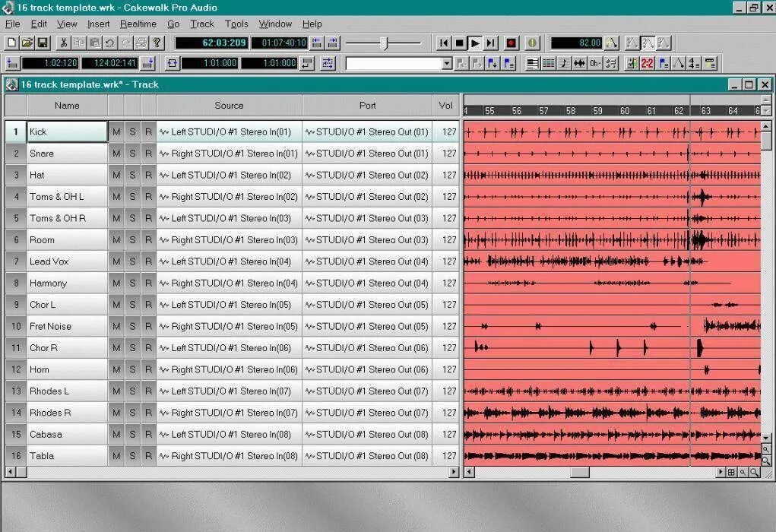This screenshot has width=776, height=532.
Task: Open the Realtime menu
Action: tap(138, 24)
